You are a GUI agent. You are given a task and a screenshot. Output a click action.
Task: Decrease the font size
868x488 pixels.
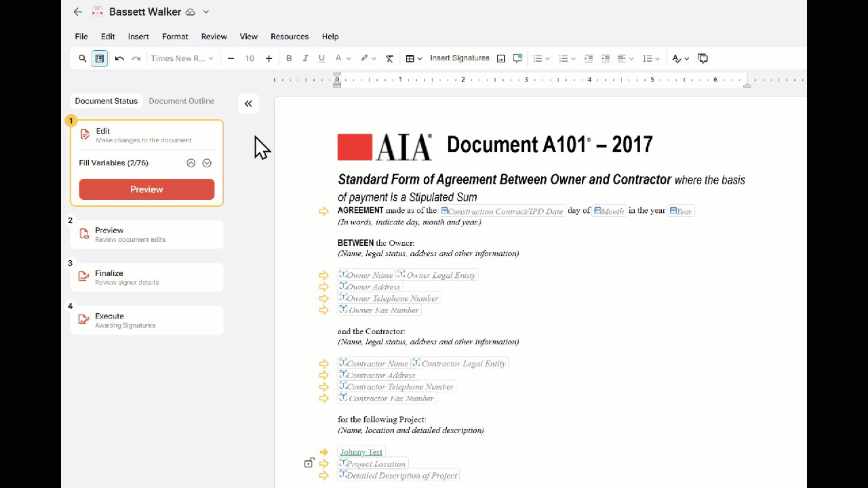click(231, 59)
